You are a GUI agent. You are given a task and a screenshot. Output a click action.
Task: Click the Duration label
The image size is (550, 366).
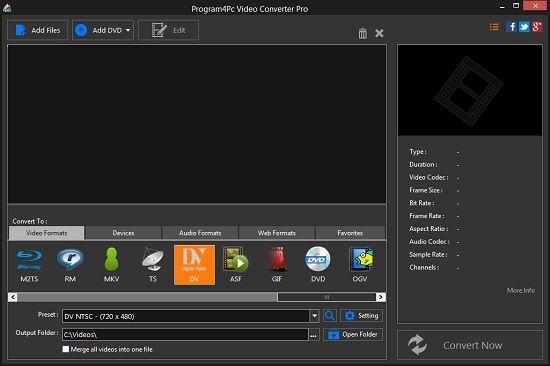point(423,165)
